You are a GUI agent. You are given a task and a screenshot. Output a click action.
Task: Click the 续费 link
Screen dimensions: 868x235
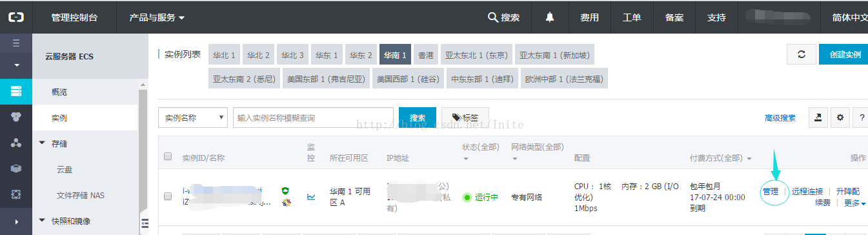click(822, 203)
